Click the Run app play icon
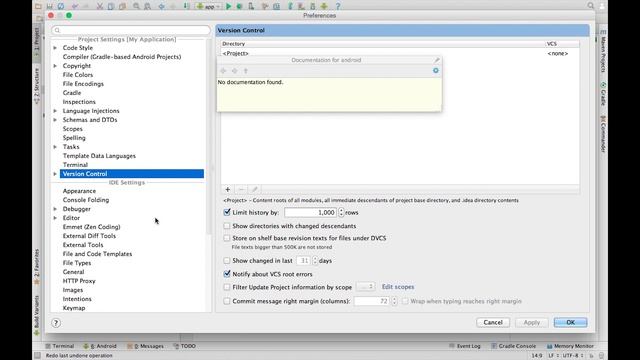Screen dimensions: 640x360 229,6
